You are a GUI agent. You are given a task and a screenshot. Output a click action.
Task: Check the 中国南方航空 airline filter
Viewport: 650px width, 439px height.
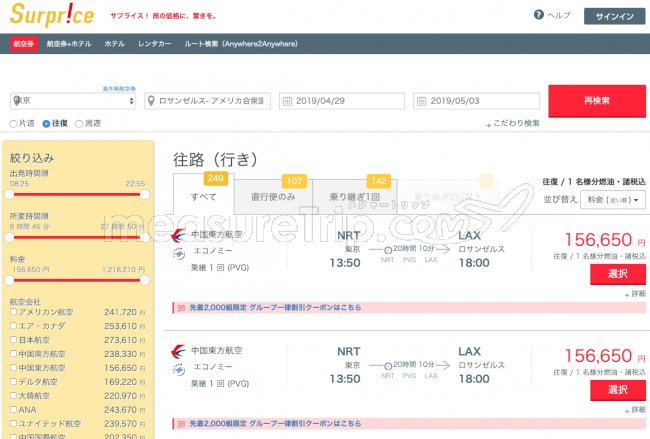pyautogui.click(x=13, y=354)
